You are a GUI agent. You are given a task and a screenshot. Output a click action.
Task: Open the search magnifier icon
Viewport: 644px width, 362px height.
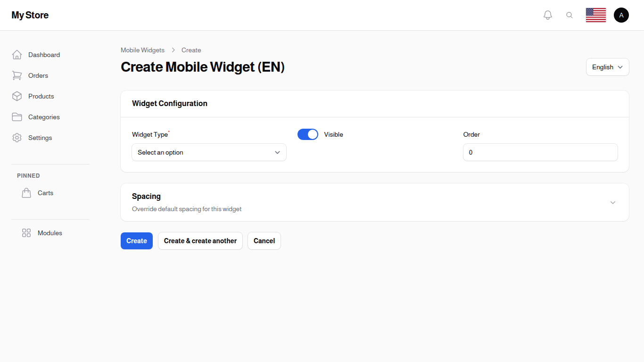click(570, 15)
